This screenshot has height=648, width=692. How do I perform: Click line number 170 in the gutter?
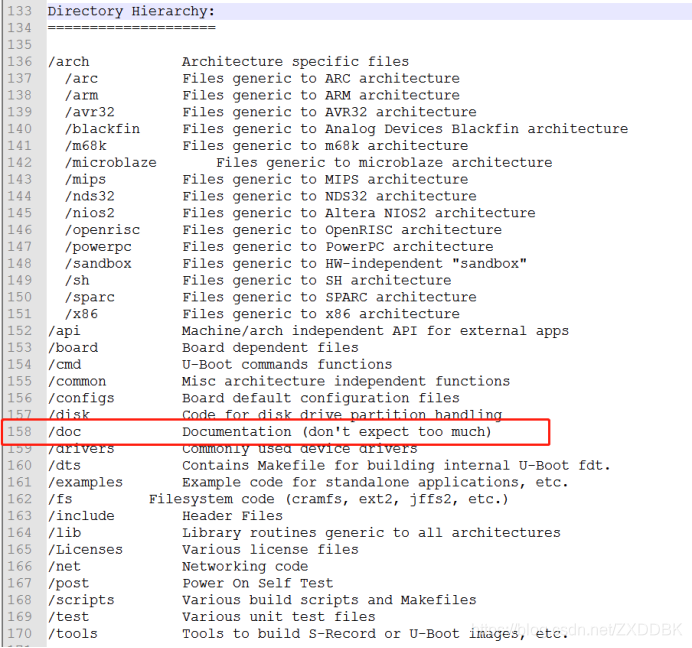coord(20,633)
